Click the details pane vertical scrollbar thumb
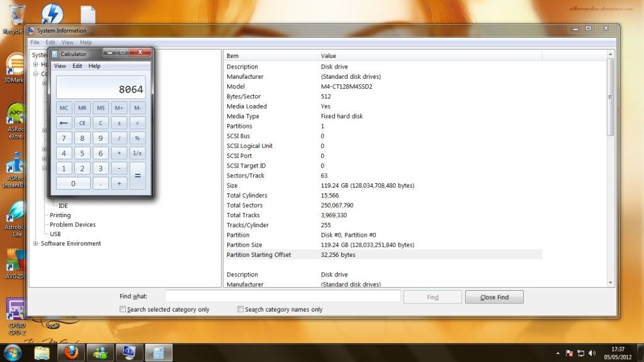 pyautogui.click(x=609, y=98)
